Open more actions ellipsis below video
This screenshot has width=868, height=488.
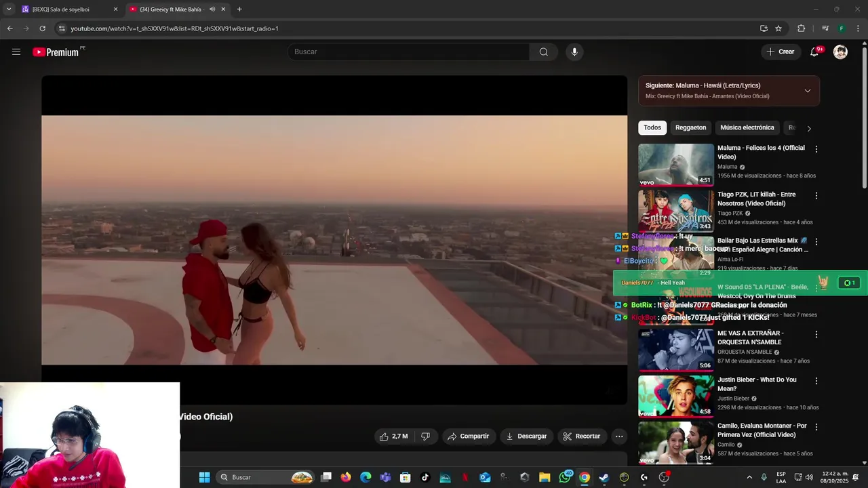619,436
